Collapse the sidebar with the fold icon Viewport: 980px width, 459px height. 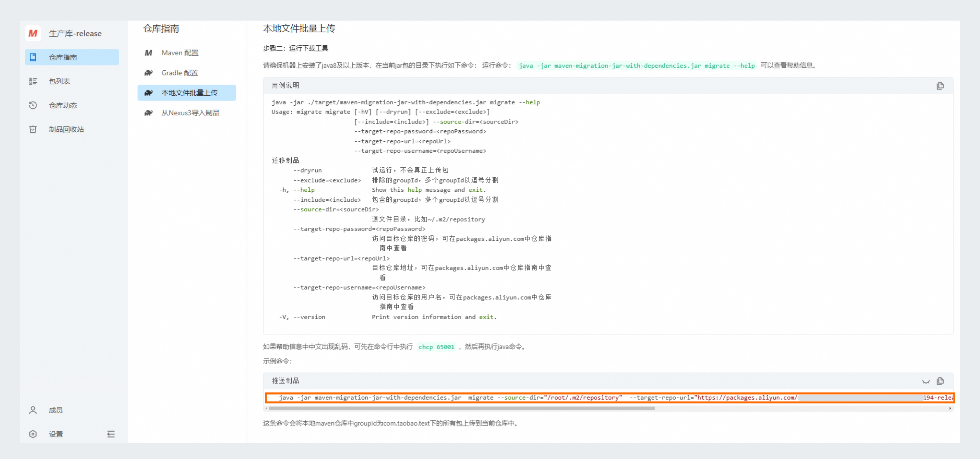coord(111,434)
